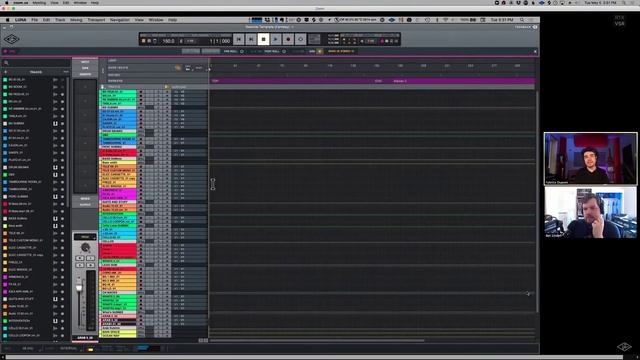The image size is (640, 360).
Task: Click the Feedback link at top right
Action: 522,27
